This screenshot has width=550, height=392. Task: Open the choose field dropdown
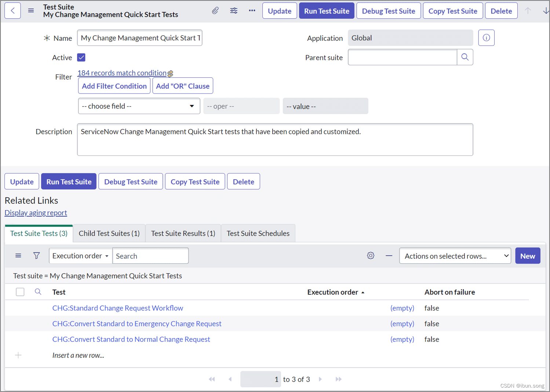coord(139,106)
